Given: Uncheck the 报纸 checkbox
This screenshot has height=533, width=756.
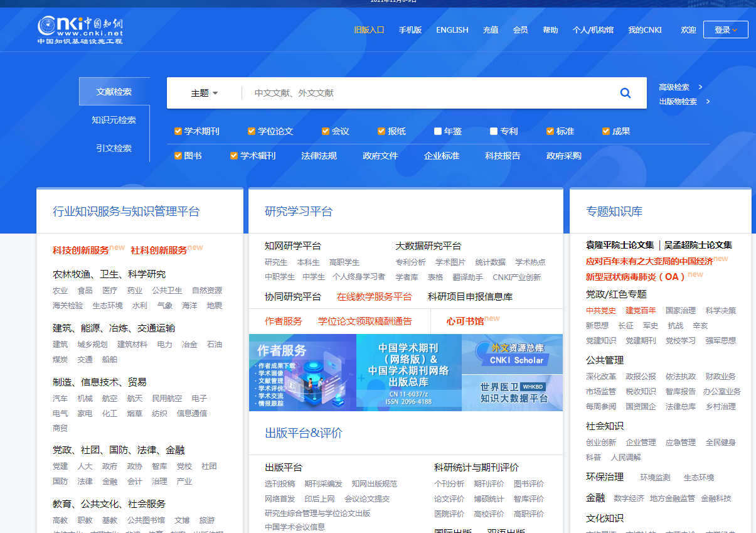Looking at the screenshot, I should pos(381,131).
